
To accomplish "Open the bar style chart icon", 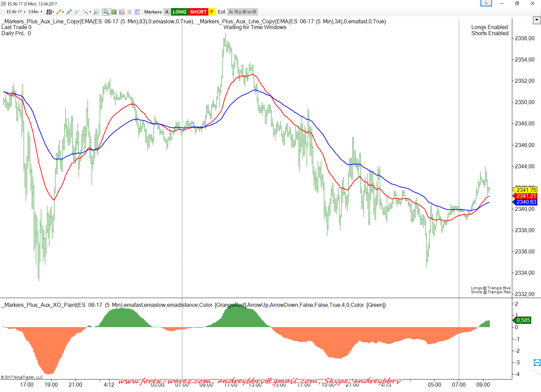I will pos(49,12).
